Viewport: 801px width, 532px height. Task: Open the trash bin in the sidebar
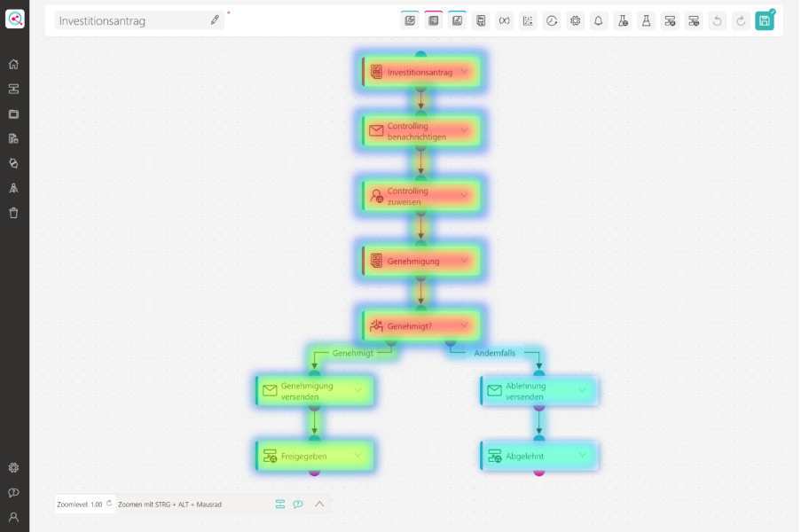13,213
